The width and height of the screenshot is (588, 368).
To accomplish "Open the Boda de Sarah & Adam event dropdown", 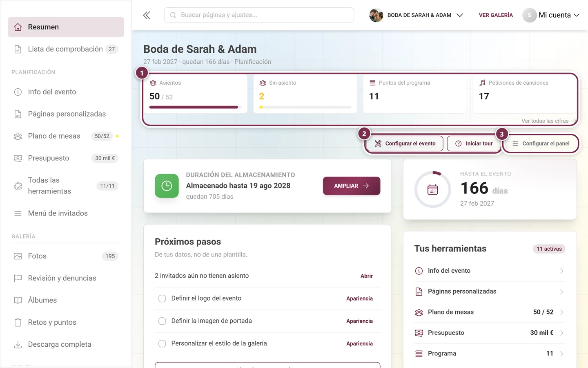I will point(416,15).
